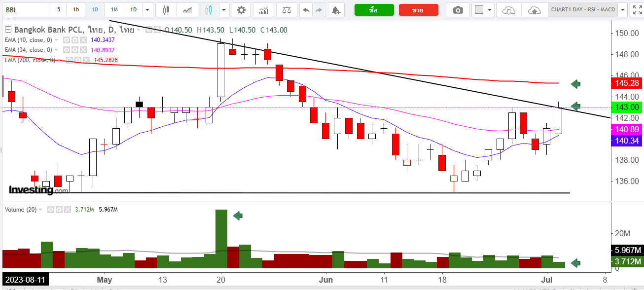The image size is (644, 290).
Task: Click the green buy button
Action: coord(374,10)
